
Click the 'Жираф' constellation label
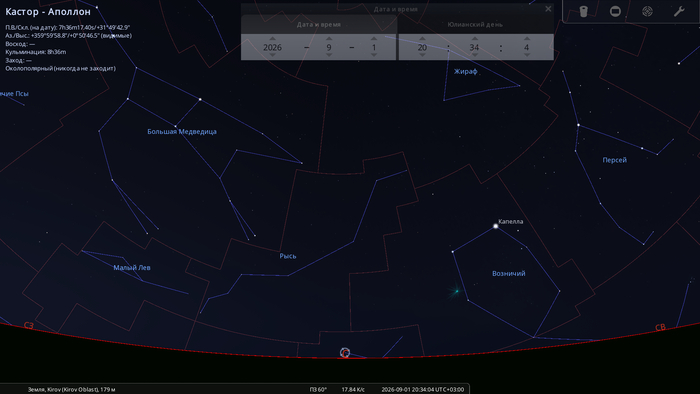tap(466, 71)
